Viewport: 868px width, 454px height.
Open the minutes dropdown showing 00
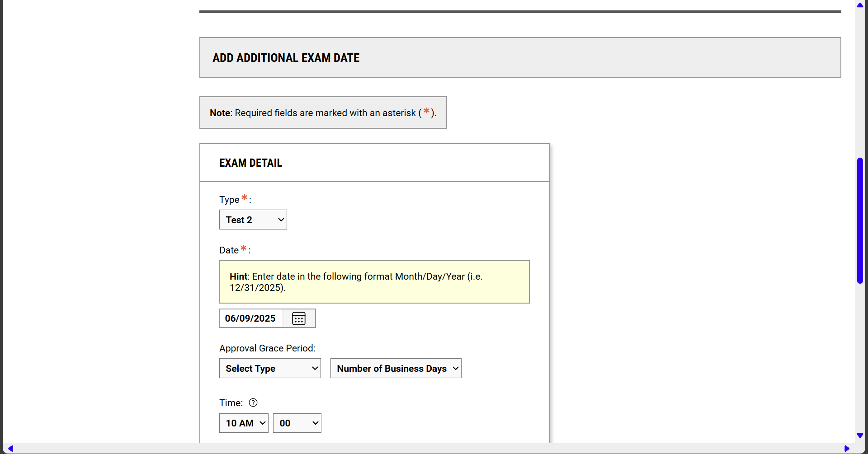click(297, 423)
